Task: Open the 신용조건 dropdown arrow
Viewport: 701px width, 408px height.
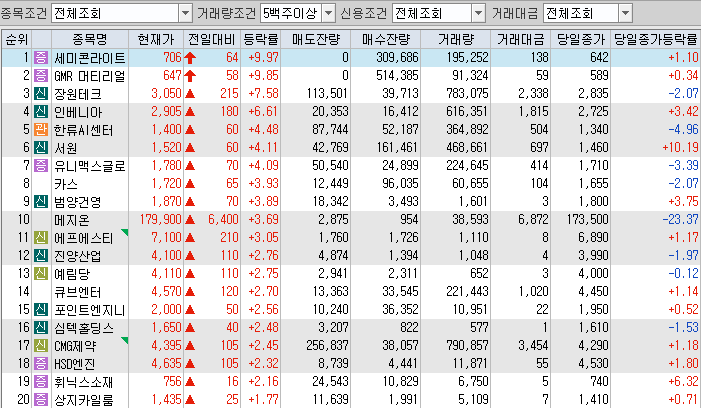Action: coord(478,13)
